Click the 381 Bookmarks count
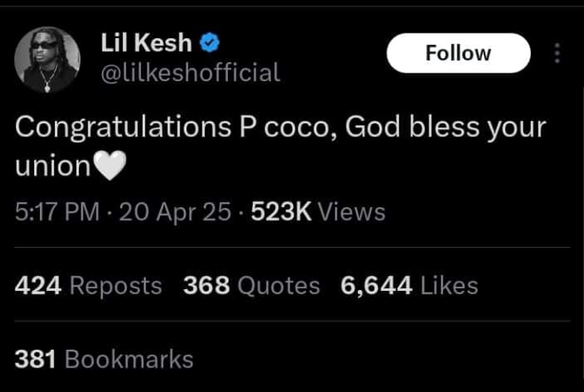The width and height of the screenshot is (584, 392). (x=104, y=359)
